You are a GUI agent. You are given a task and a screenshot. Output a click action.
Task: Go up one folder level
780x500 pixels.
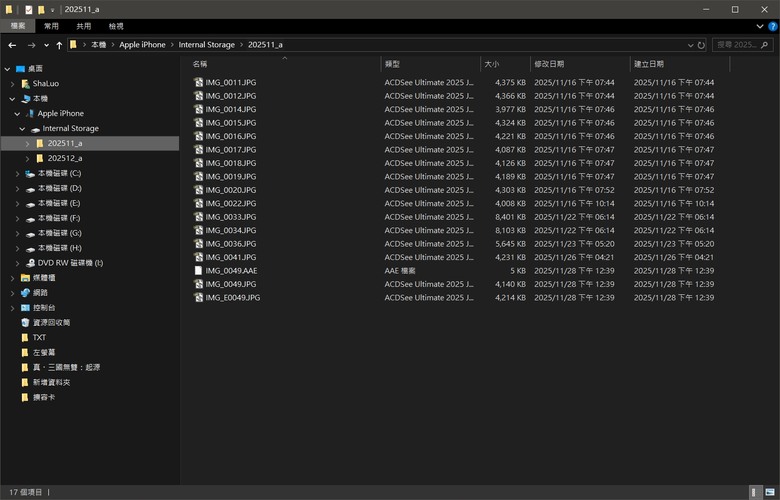[x=59, y=45]
